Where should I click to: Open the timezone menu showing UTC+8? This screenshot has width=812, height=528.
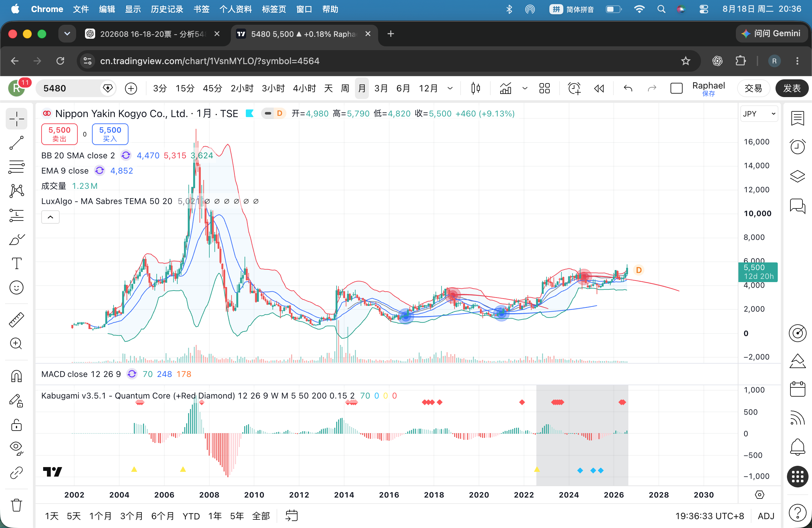[x=710, y=516]
